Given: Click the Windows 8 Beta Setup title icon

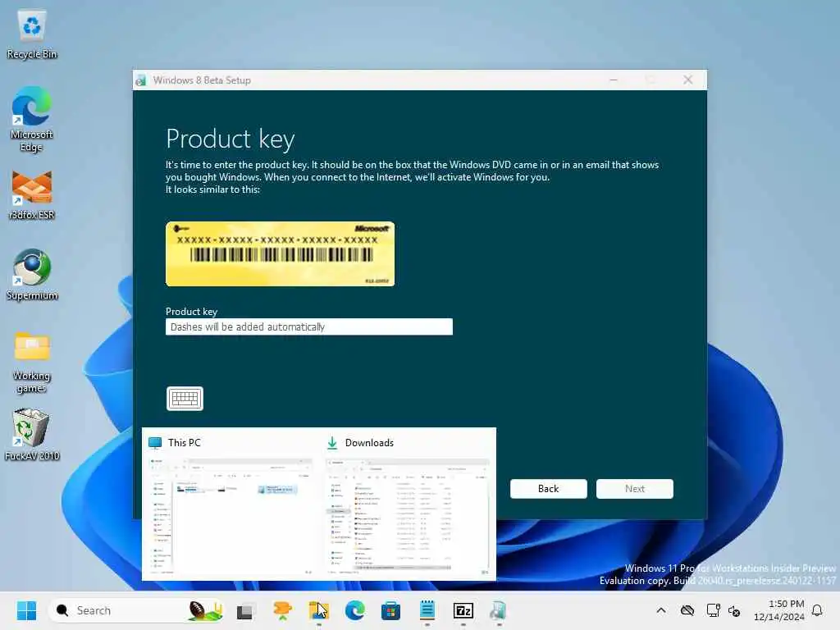Looking at the screenshot, I should click(x=141, y=80).
